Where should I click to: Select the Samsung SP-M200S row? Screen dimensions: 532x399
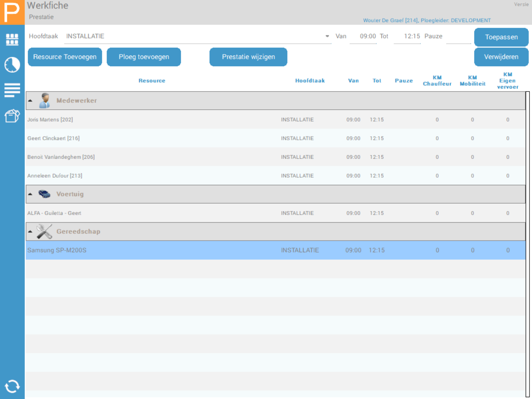pyautogui.click(x=276, y=250)
